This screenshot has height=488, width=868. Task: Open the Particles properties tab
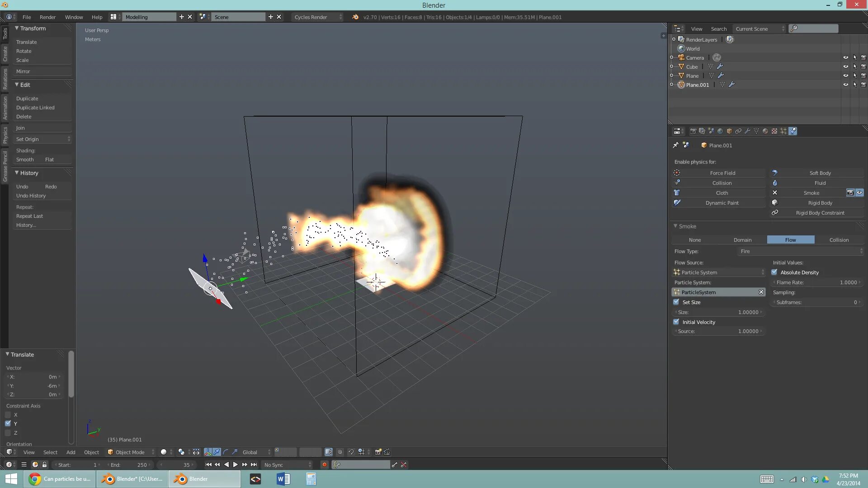pyautogui.click(x=783, y=131)
